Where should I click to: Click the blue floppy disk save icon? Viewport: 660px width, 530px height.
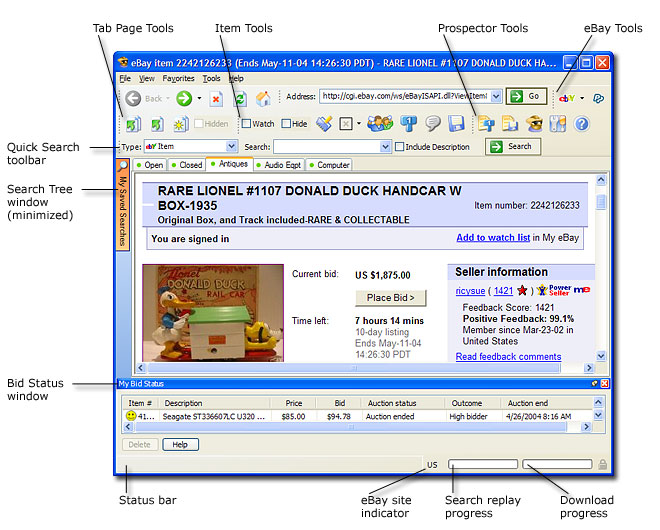coord(456,123)
